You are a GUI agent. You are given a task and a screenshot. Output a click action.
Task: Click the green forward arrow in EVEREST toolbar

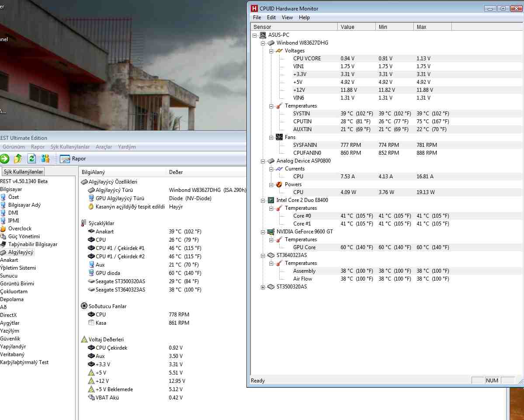pyautogui.click(x=4, y=159)
